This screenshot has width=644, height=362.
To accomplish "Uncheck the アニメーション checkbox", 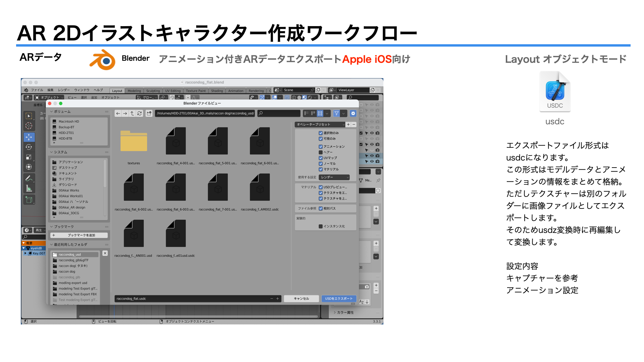I will 321,146.
